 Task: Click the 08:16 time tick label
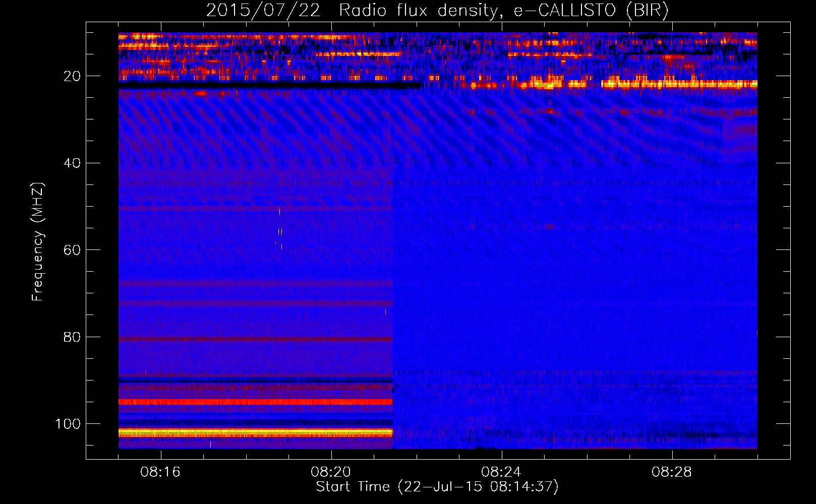[x=160, y=472]
